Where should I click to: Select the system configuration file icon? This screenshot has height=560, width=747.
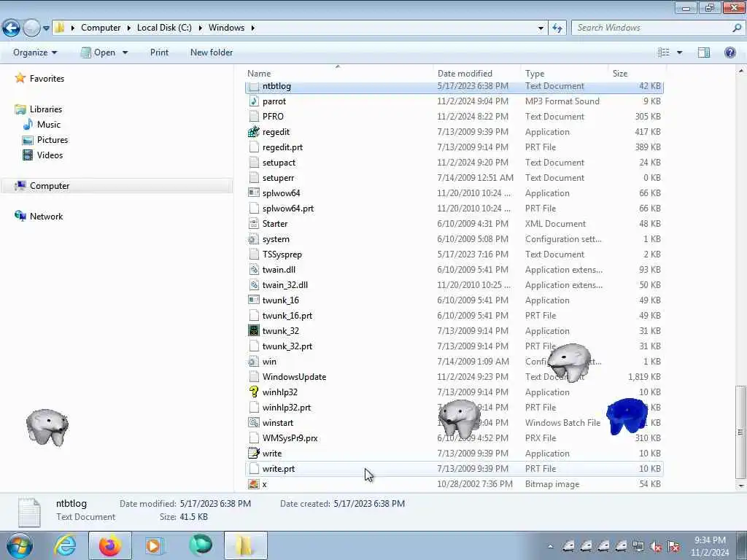[x=254, y=239]
